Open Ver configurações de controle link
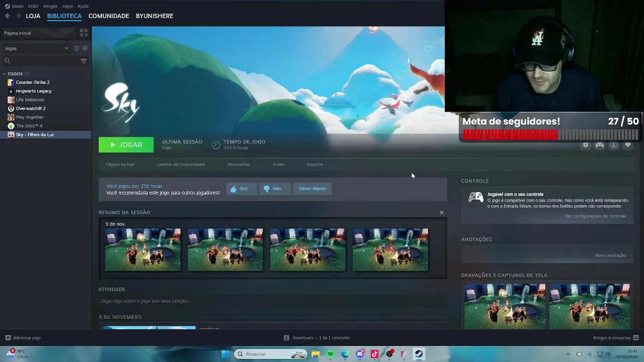This screenshot has height=362, width=644. (x=595, y=216)
